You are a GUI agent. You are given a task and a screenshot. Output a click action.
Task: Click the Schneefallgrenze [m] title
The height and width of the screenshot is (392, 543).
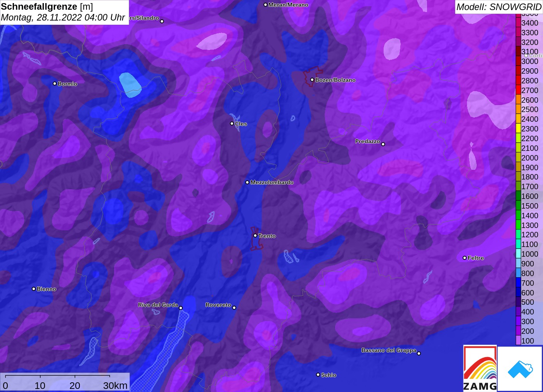[47, 7]
